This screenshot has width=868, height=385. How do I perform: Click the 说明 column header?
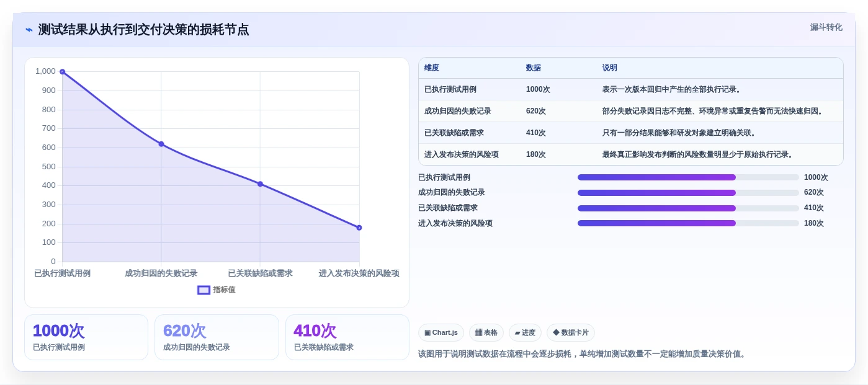click(x=610, y=68)
